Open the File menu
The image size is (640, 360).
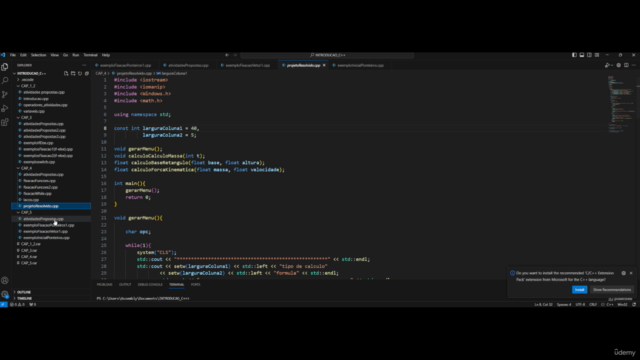point(13,55)
